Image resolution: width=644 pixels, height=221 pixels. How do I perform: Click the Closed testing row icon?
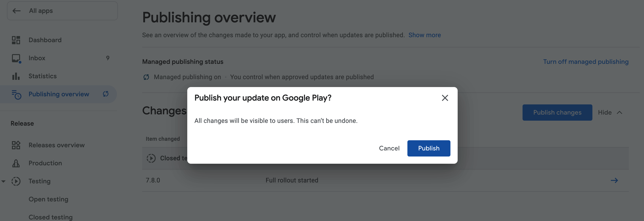pos(151,158)
